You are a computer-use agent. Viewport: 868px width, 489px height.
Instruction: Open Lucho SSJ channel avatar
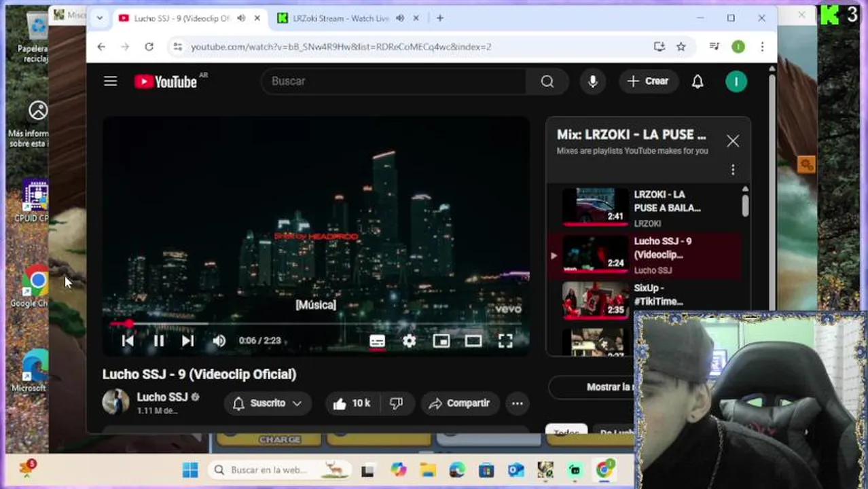tap(115, 402)
